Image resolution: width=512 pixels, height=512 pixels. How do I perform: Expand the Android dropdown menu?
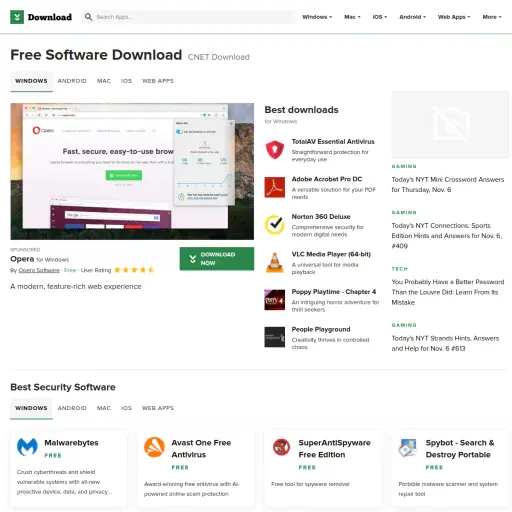point(412,17)
